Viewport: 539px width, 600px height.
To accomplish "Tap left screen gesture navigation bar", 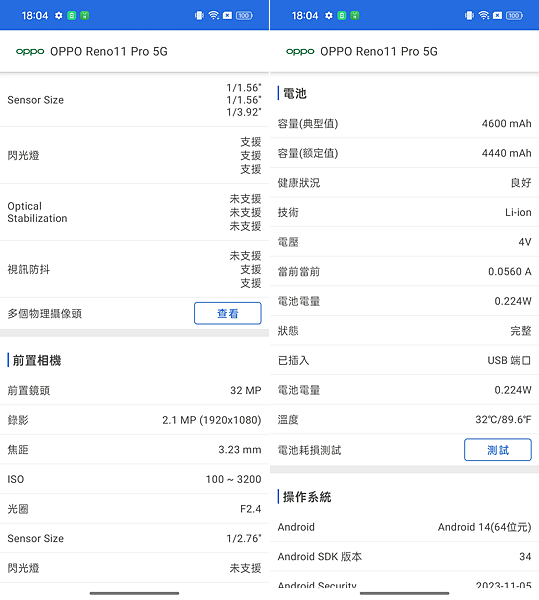I will point(134,593).
